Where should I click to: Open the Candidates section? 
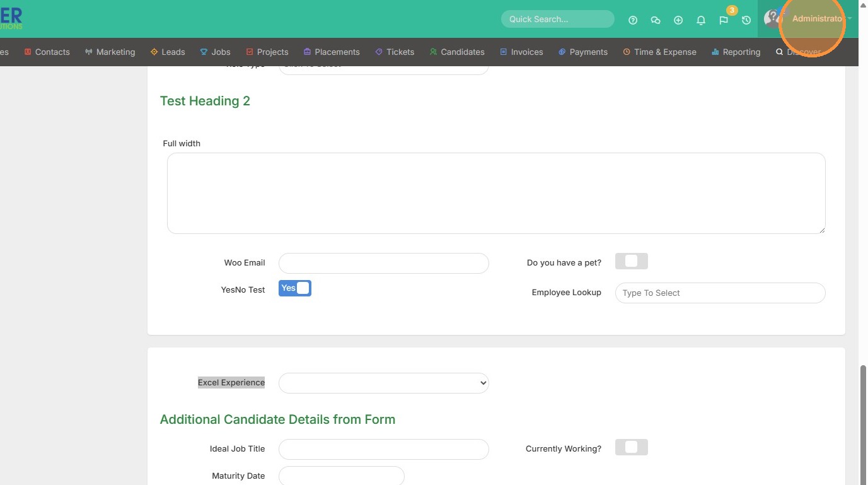point(457,52)
